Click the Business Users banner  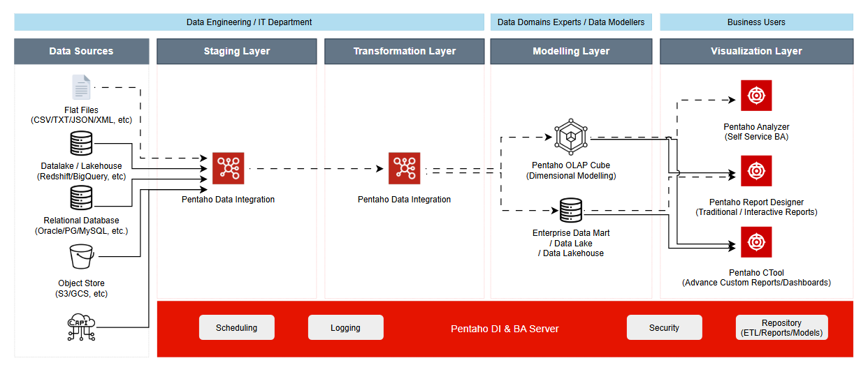(x=757, y=22)
